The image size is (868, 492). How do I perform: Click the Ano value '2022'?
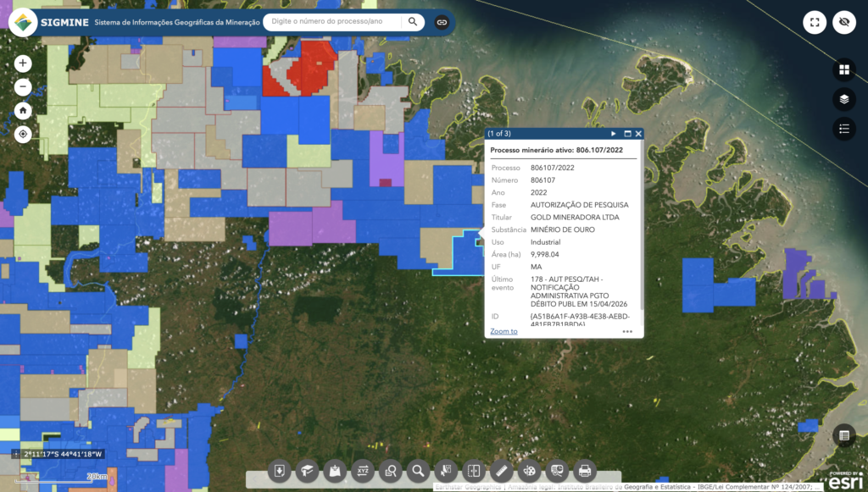538,192
